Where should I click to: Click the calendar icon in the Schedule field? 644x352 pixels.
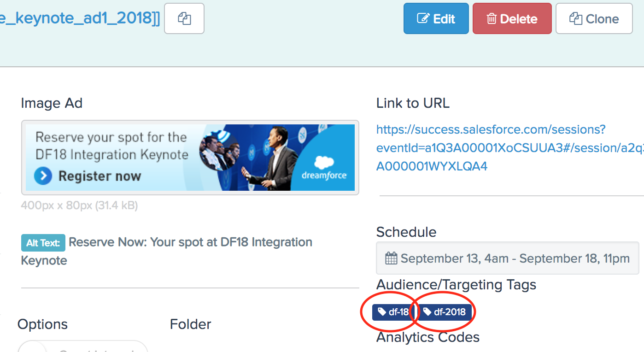click(x=391, y=258)
